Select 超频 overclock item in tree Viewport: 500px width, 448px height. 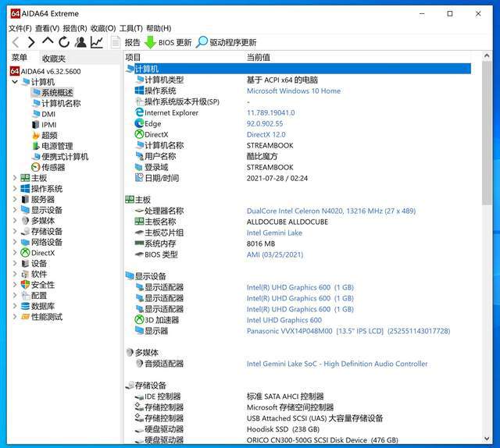[48, 135]
